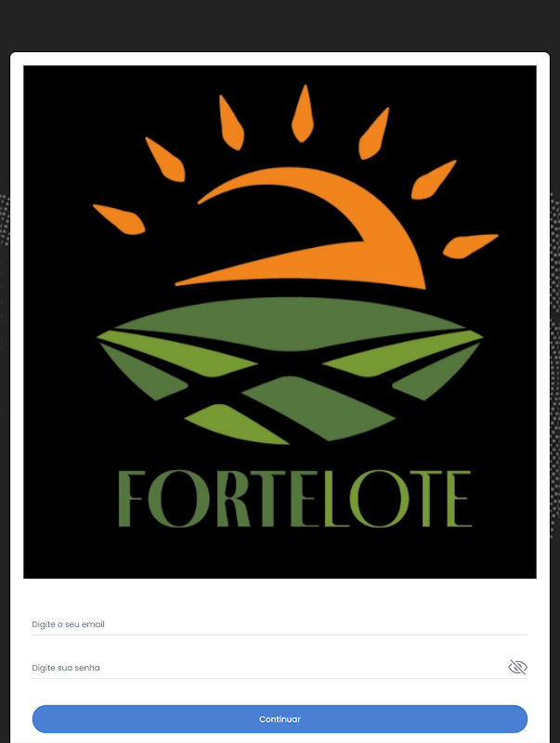Click the large dark green hill arc

coord(290,322)
